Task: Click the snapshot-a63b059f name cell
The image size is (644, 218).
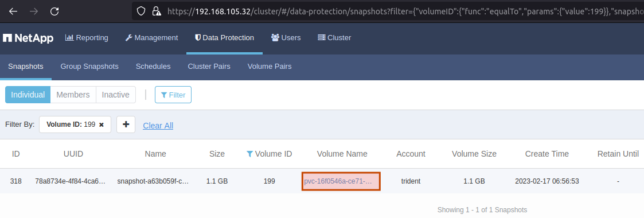Action: point(153,181)
